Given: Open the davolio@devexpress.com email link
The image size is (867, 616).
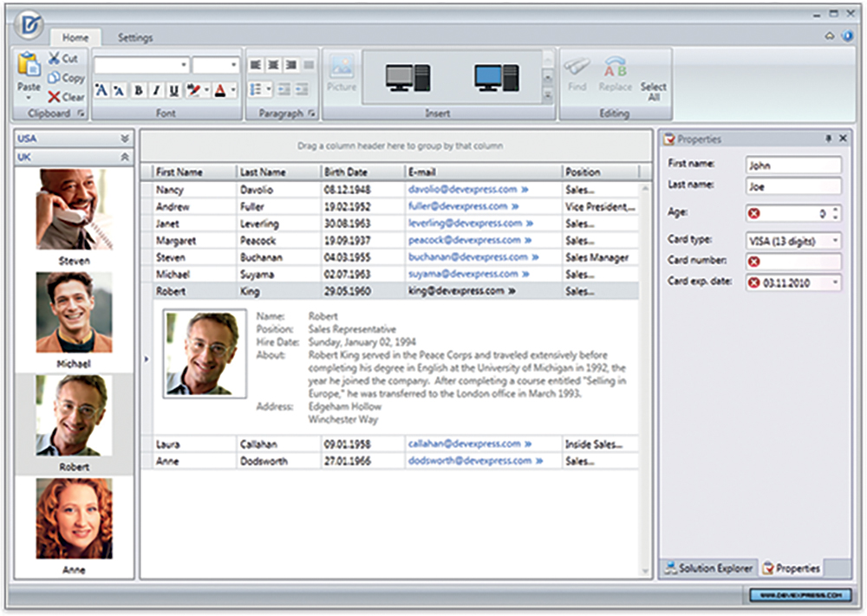Looking at the screenshot, I should click(x=462, y=189).
